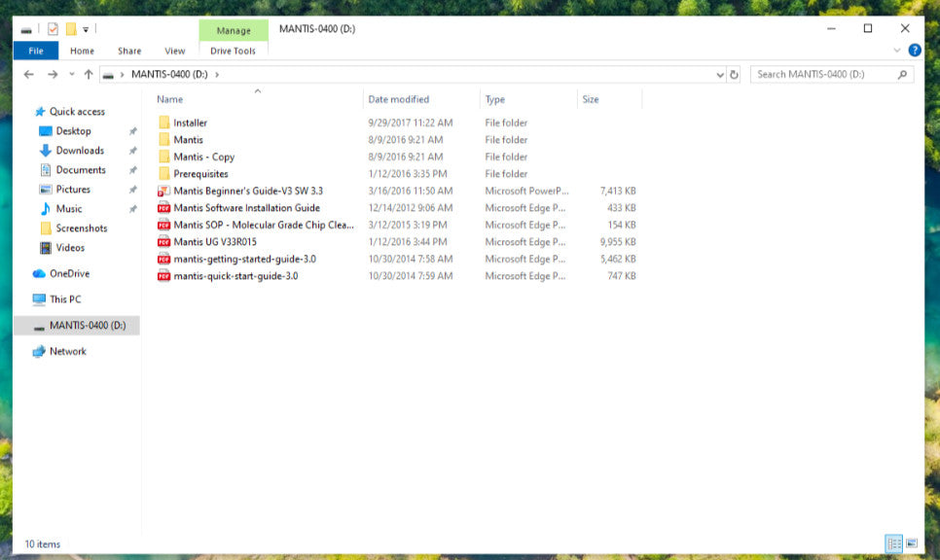Image resolution: width=940 pixels, height=560 pixels.
Task: Click the New folder icon in title bar
Action: click(x=71, y=29)
